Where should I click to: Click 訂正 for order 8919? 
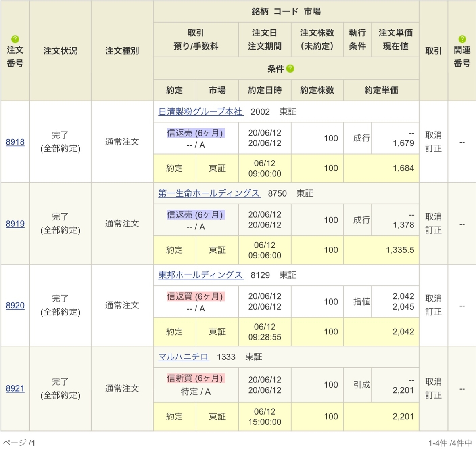[x=434, y=230]
